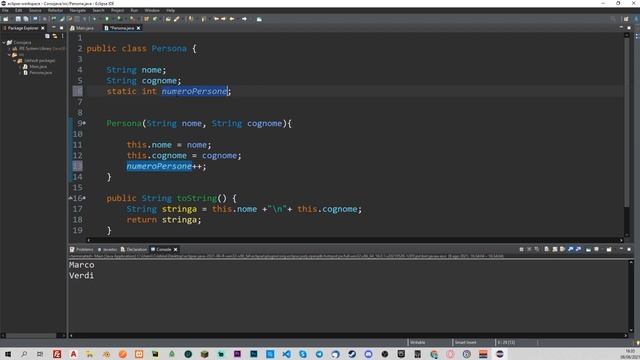Collapse the src folder node

(x=9, y=55)
